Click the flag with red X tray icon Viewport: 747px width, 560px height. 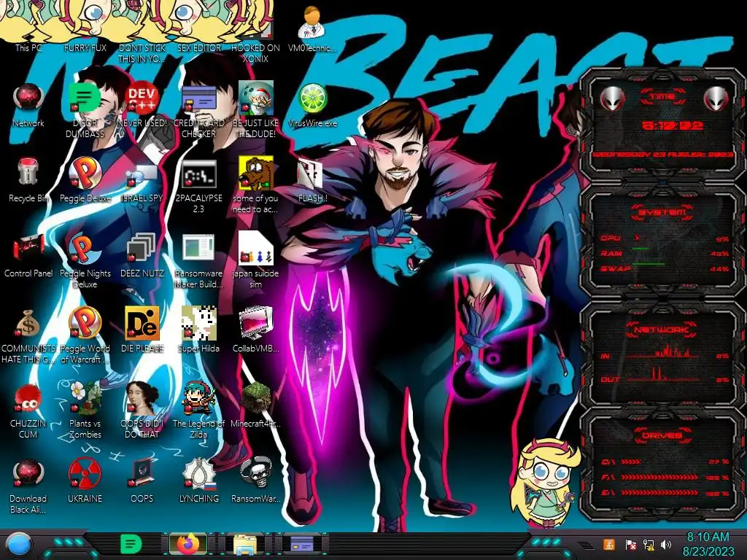pos(631,545)
